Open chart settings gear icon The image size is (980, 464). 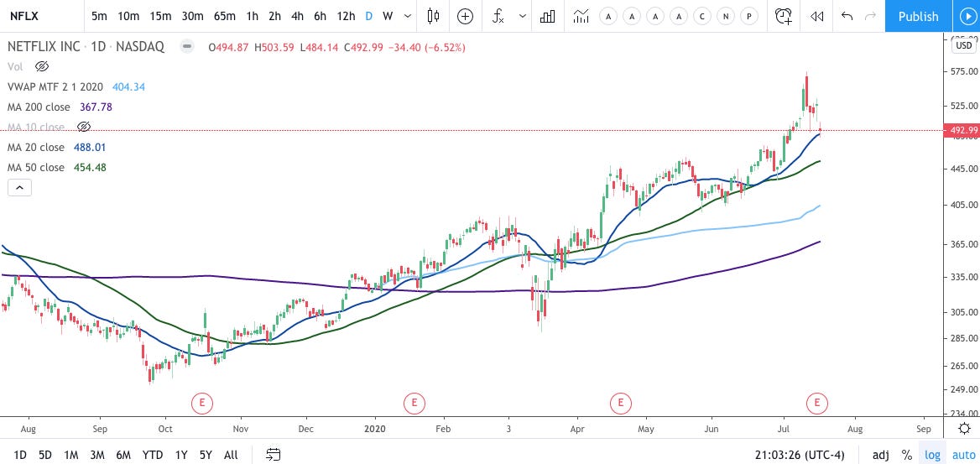coord(964,429)
